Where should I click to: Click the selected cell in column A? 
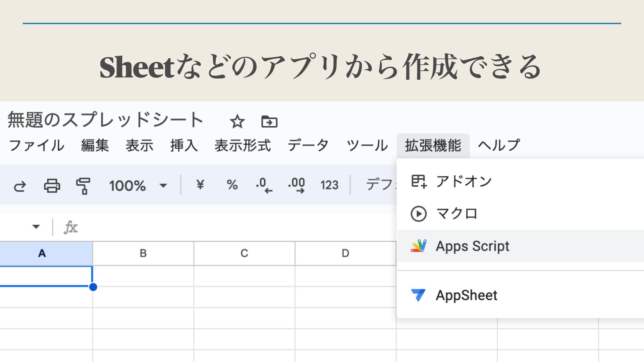click(46, 276)
